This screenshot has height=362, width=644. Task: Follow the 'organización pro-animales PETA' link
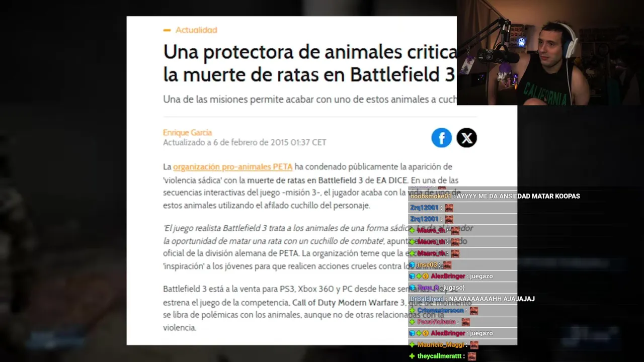pyautogui.click(x=232, y=167)
